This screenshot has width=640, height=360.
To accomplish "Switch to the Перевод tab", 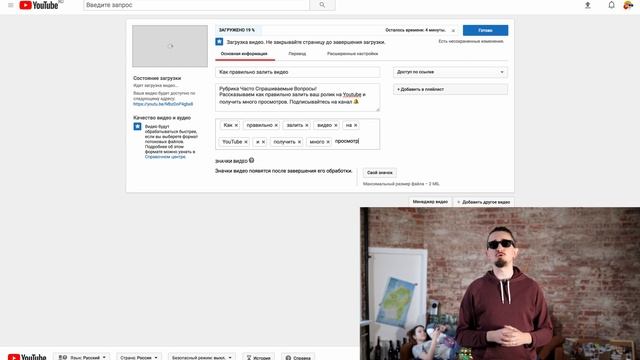I will [x=297, y=54].
